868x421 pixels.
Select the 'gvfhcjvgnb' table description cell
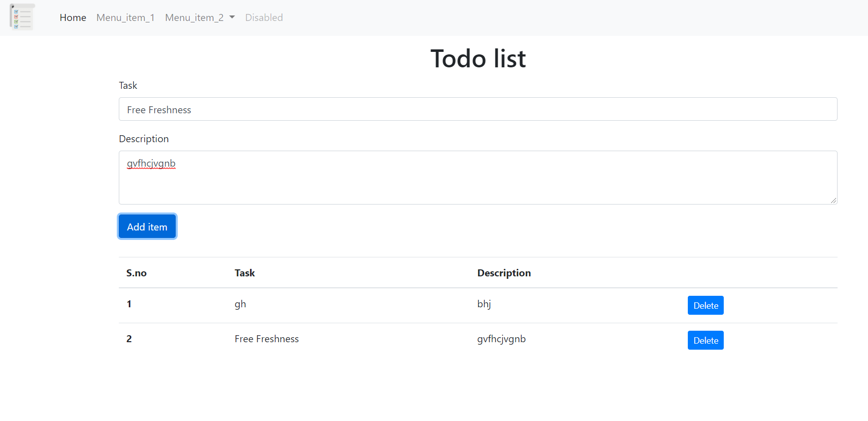(x=501, y=339)
